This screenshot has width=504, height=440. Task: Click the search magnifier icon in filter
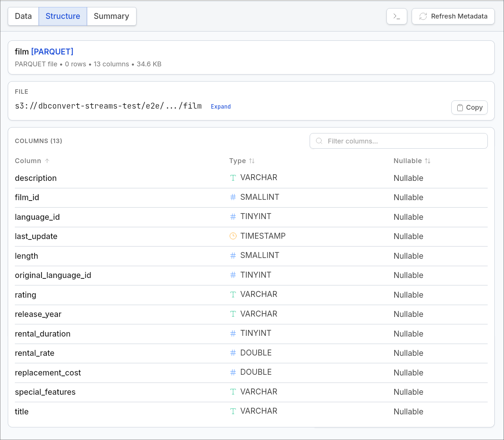pyautogui.click(x=319, y=141)
